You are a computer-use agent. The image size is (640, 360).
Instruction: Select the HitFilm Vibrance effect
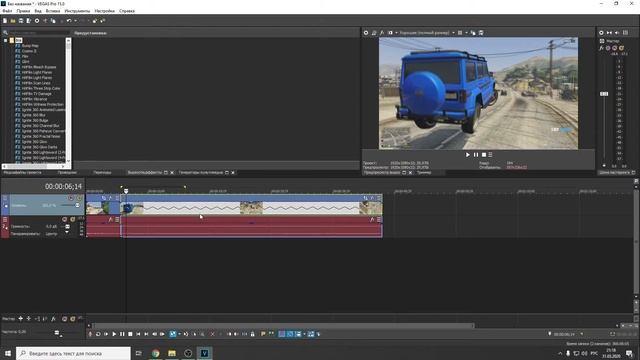(x=34, y=99)
